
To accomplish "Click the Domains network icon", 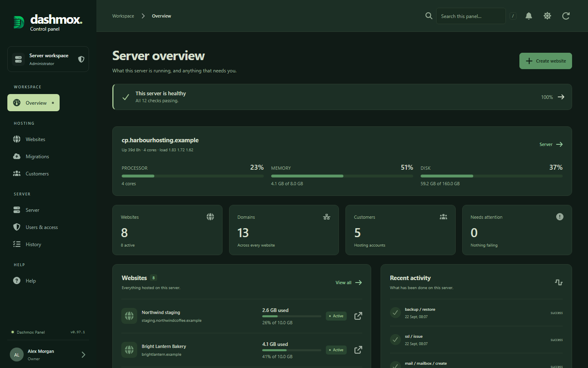I will click(x=327, y=217).
